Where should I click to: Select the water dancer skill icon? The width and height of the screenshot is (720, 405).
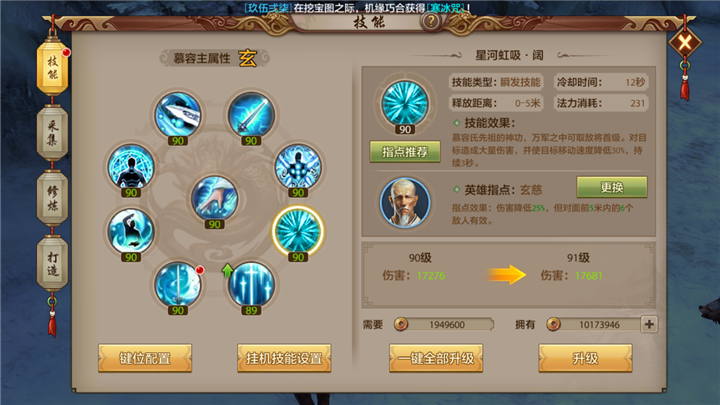point(131,231)
